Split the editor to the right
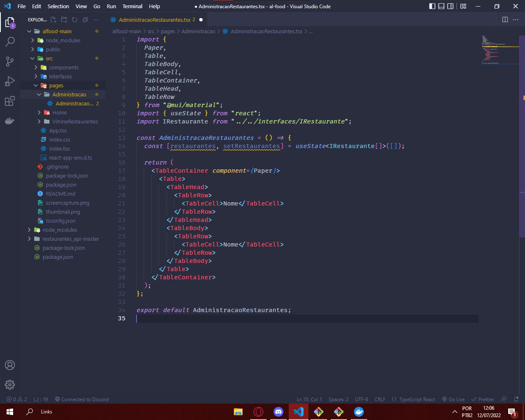Viewport: 525px width, 420px height. 505,20
